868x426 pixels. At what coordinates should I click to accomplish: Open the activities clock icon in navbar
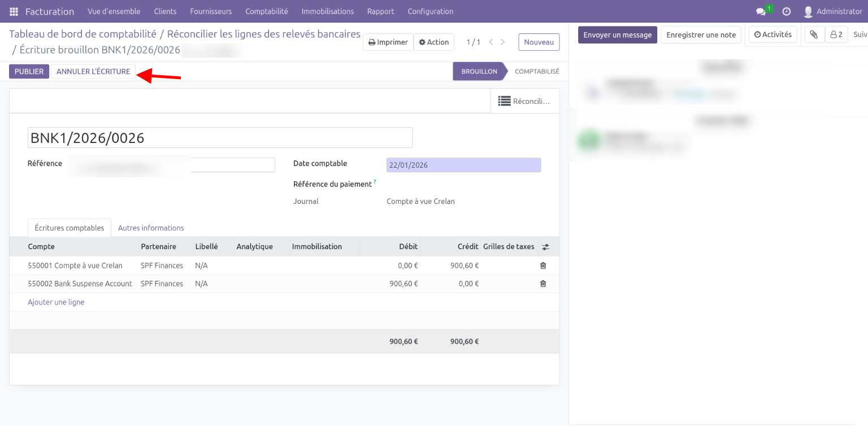pyautogui.click(x=786, y=11)
